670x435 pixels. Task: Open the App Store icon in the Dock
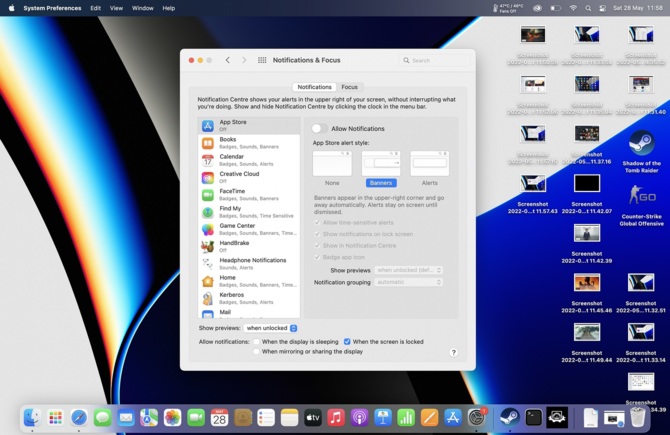point(453,417)
